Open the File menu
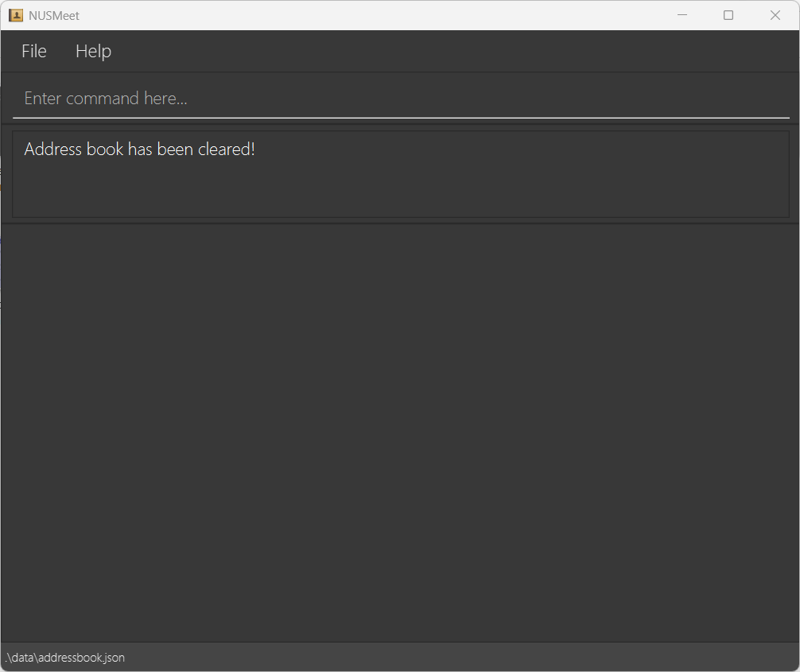This screenshot has height=672, width=800. pos(34,52)
